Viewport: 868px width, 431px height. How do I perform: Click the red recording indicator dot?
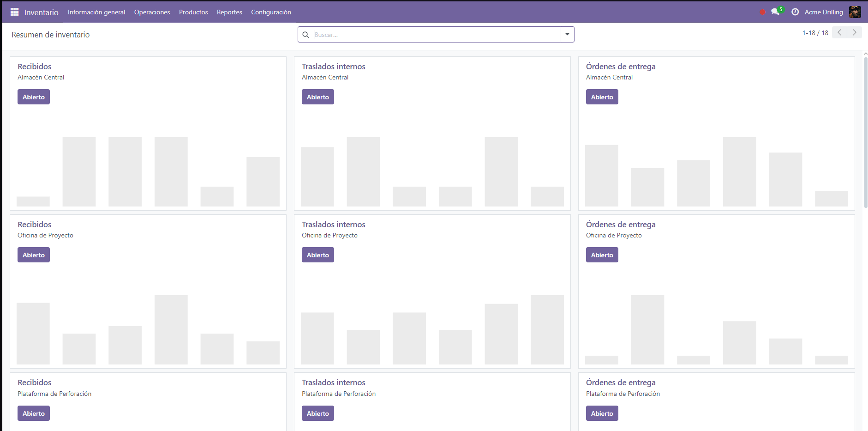(762, 12)
